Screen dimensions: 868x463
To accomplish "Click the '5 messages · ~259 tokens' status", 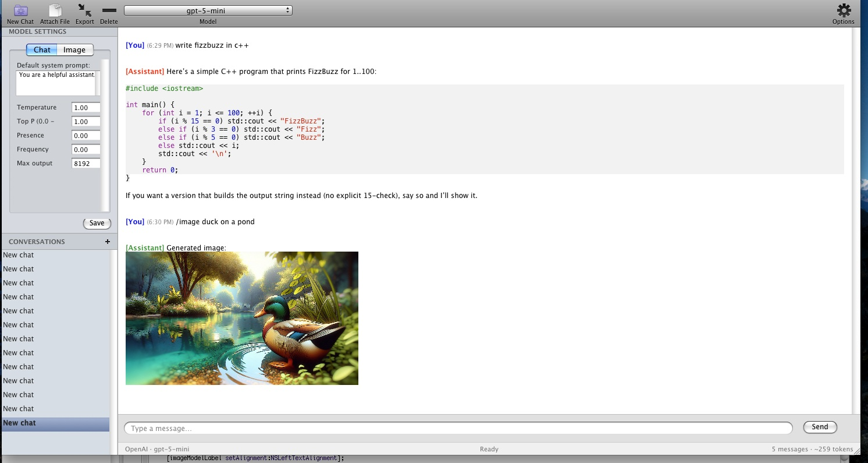I will (813, 449).
